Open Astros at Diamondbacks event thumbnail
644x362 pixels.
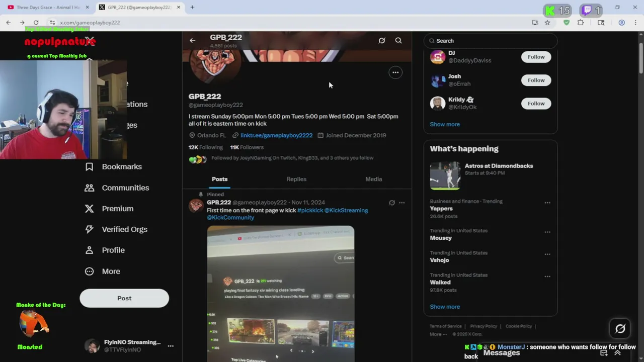pos(445,175)
